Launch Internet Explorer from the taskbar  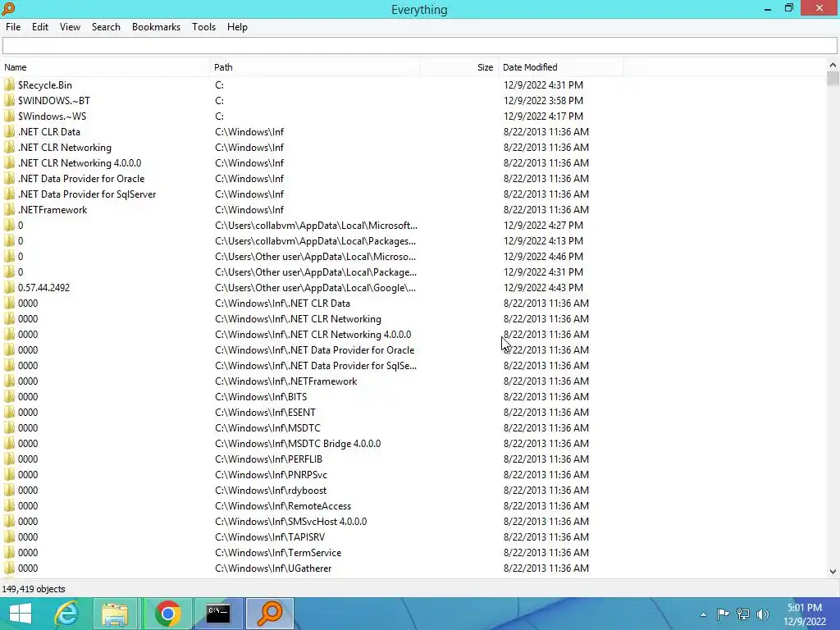[x=67, y=614]
